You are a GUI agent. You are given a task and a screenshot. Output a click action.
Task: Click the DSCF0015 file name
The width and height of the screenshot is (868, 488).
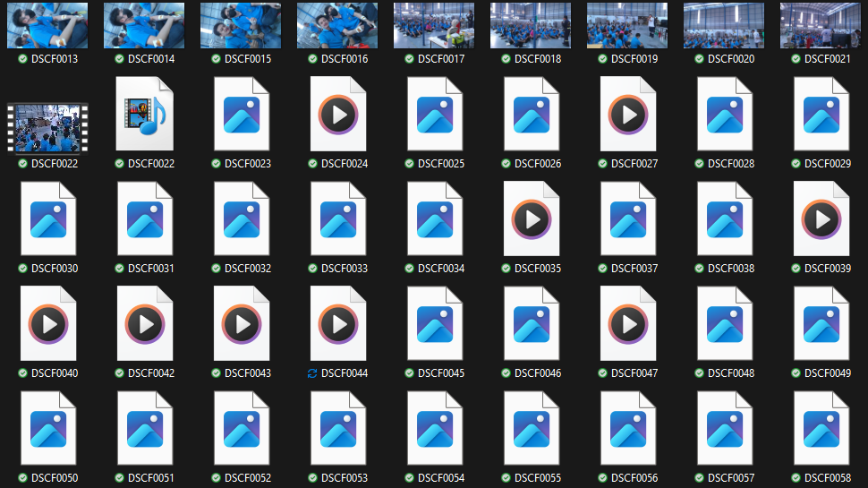click(248, 59)
